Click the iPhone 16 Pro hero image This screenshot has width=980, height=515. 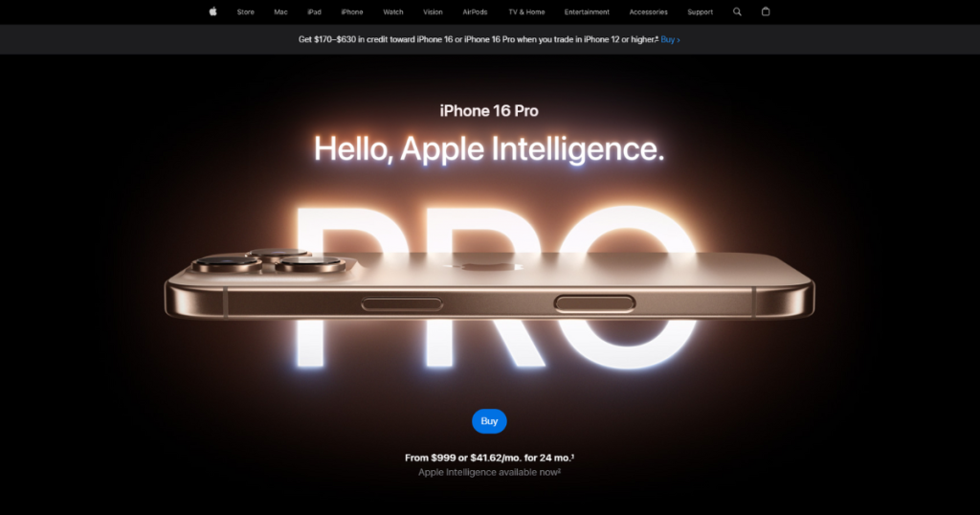tap(489, 284)
